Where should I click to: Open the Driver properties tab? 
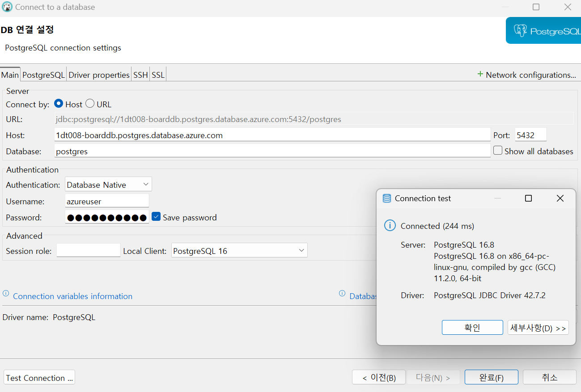pos(99,75)
